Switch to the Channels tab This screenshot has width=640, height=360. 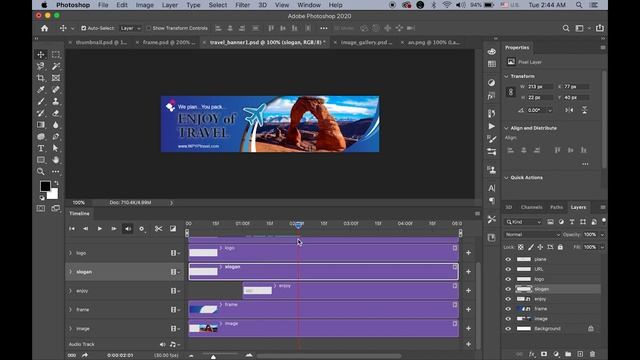(531, 207)
